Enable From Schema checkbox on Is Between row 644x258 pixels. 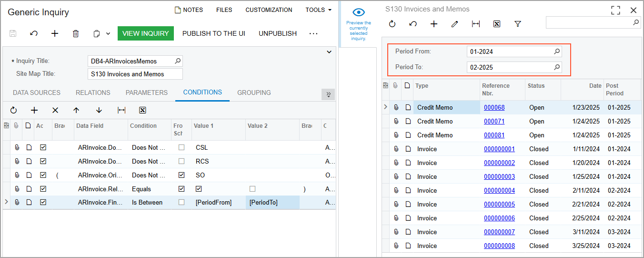[181, 202]
